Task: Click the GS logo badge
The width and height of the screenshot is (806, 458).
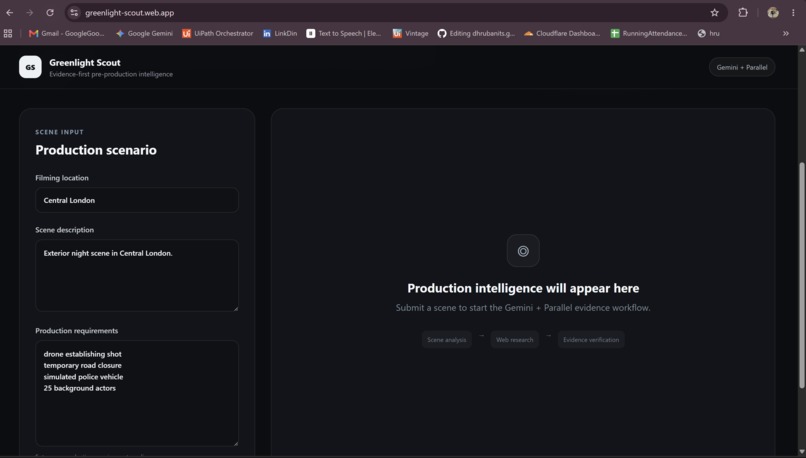Action: tap(30, 67)
